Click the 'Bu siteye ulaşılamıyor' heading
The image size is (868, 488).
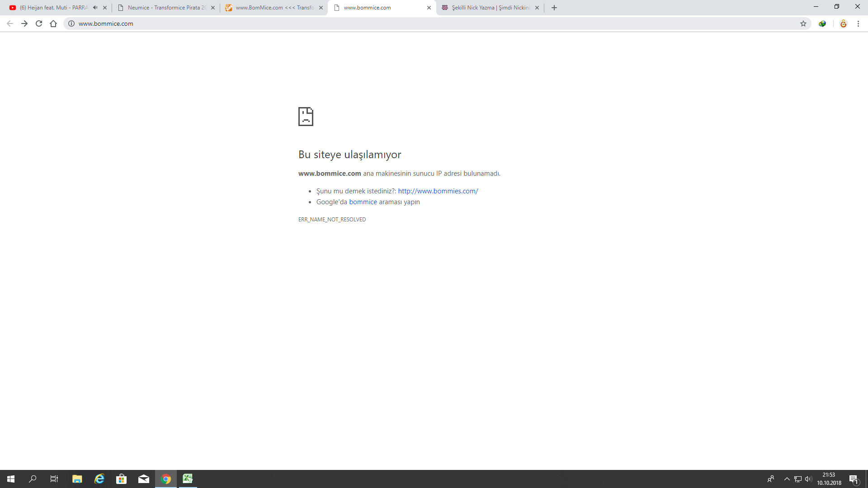click(350, 155)
